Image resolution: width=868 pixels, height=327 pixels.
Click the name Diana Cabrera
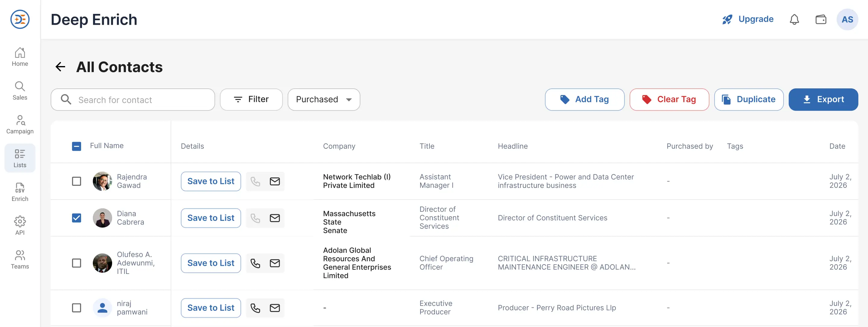coord(131,218)
